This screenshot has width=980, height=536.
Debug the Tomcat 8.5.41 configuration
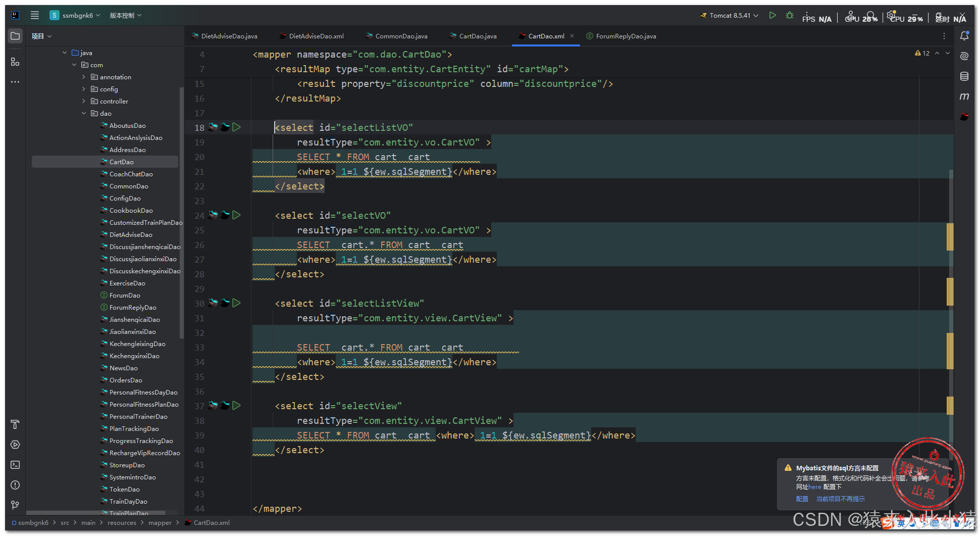coord(790,15)
